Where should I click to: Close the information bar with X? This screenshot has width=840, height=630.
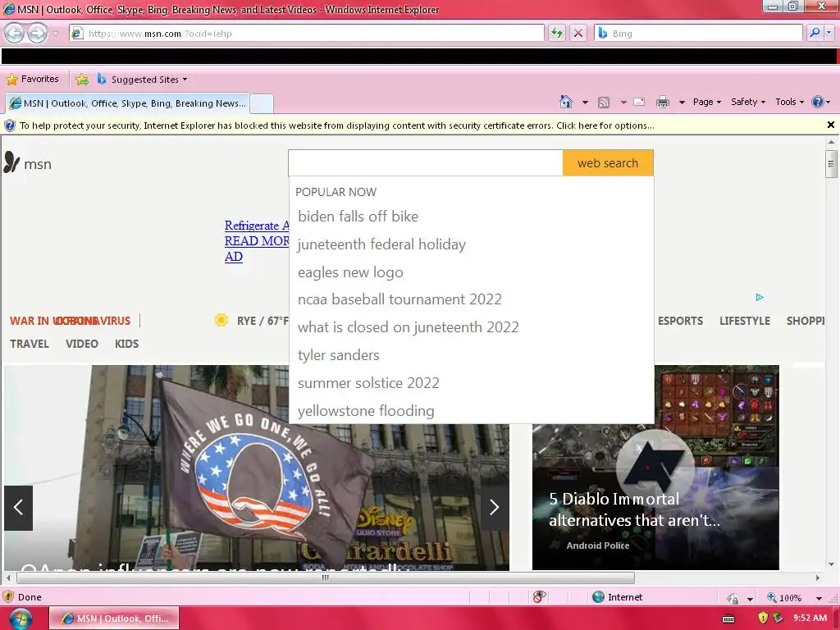pos(831,125)
